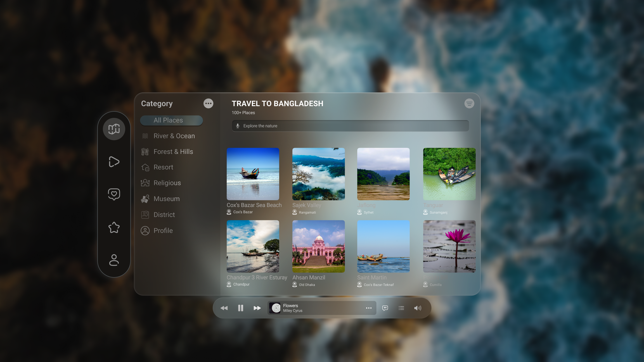This screenshot has height=362, width=644.
Task: Skip to the next track
Action: (x=257, y=308)
